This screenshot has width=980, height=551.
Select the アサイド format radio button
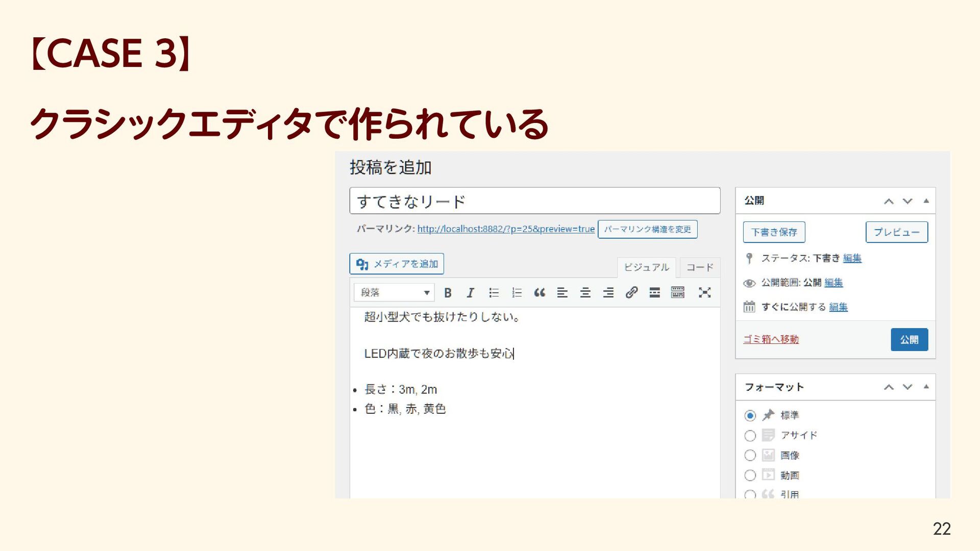click(x=750, y=436)
